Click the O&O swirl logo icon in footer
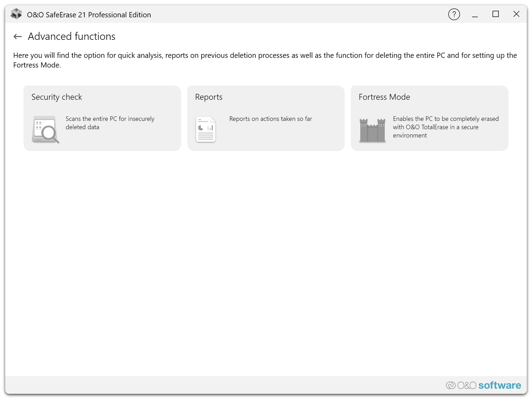The image size is (532, 399). [451, 385]
